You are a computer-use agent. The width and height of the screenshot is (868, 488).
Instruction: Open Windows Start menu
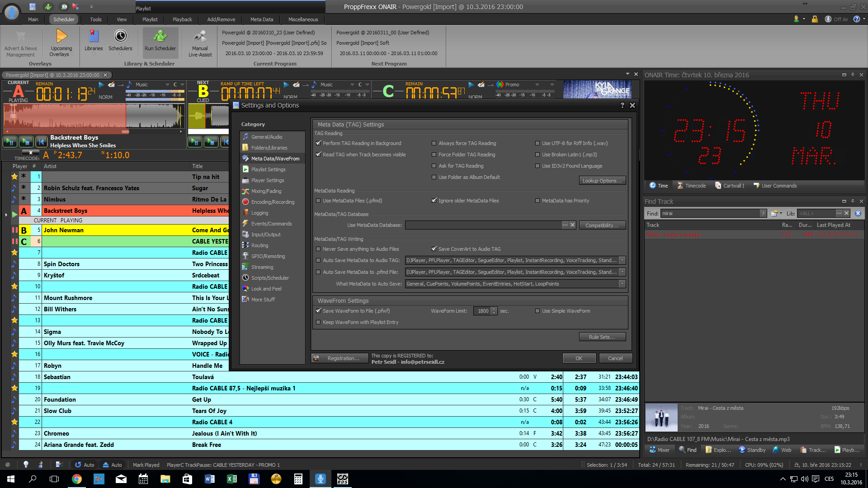11,479
